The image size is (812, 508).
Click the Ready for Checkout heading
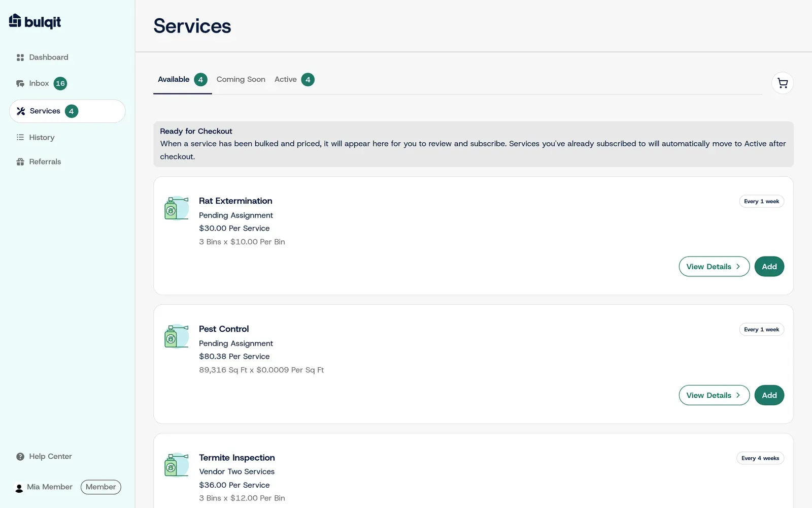point(196,131)
